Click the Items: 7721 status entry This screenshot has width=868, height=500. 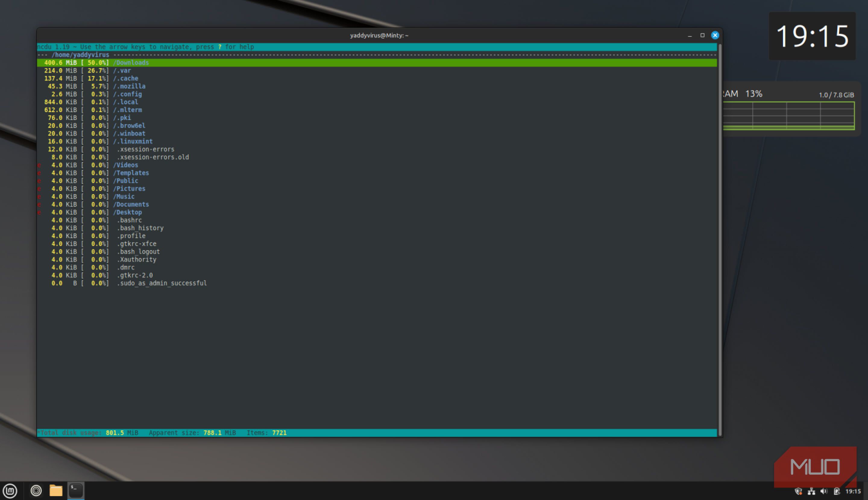(267, 433)
